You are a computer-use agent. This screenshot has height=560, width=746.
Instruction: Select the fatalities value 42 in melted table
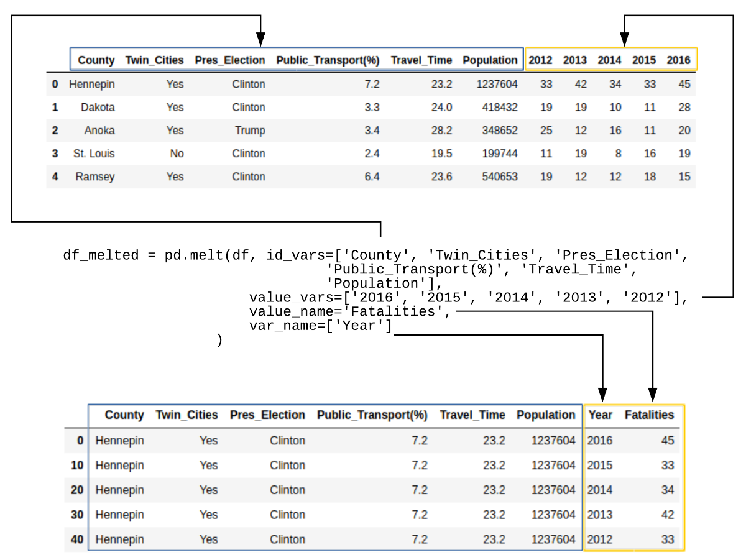point(668,515)
